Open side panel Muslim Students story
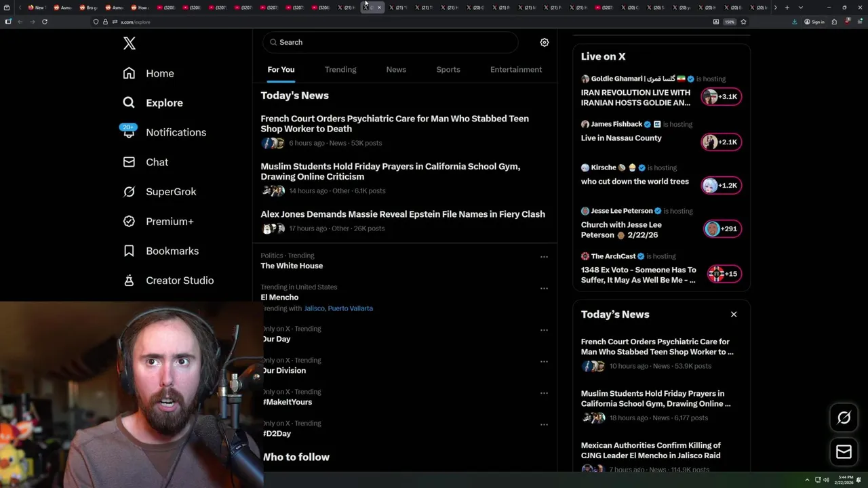 (x=656, y=399)
